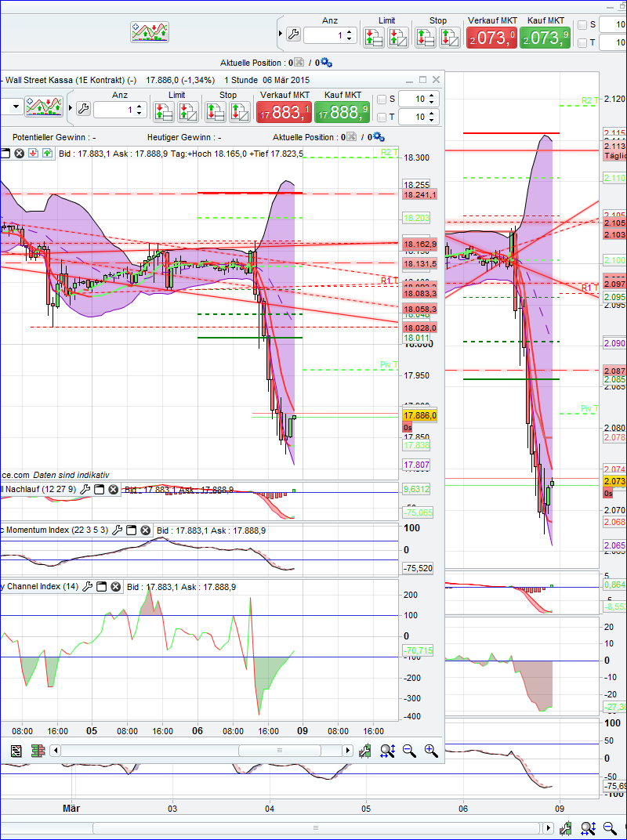
Task: Enable the S checkbox in the top toolbar
Action: click(582, 24)
